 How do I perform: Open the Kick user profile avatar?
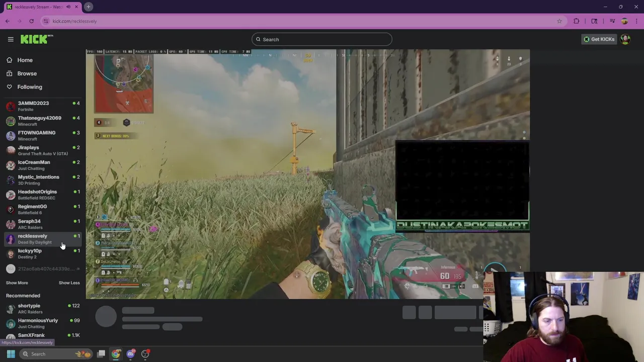[625, 39]
